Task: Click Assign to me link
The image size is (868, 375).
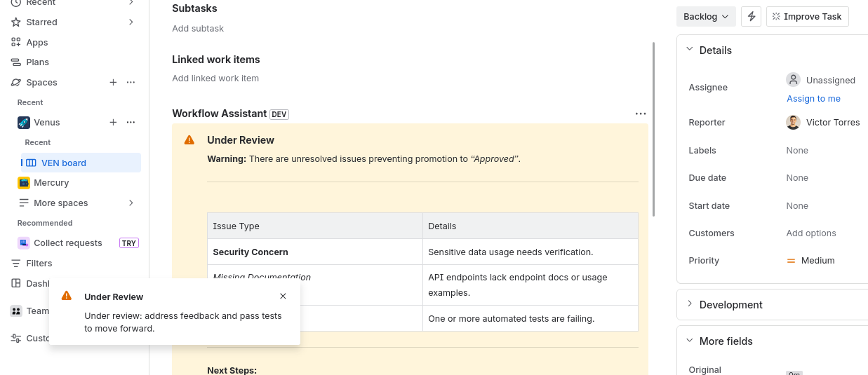Action: [813, 99]
